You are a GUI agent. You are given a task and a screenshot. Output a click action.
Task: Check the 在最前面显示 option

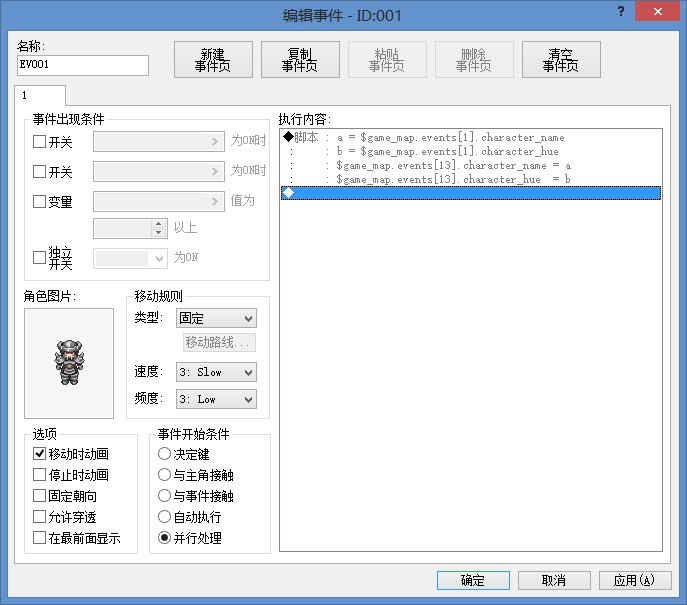[39, 538]
